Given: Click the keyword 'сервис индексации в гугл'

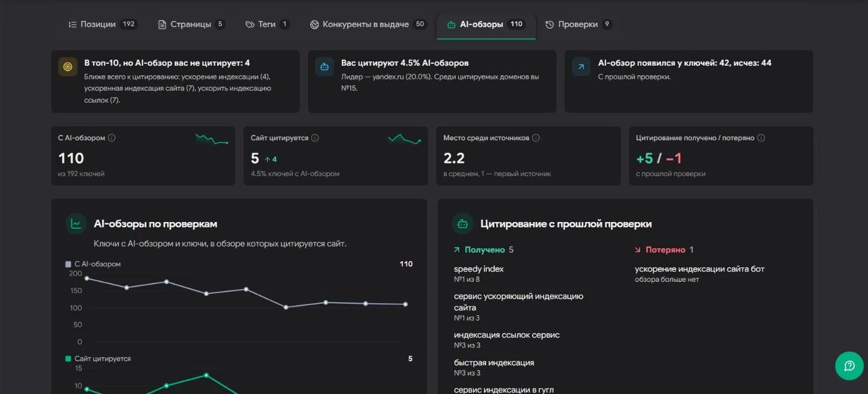Looking at the screenshot, I should tap(503, 390).
